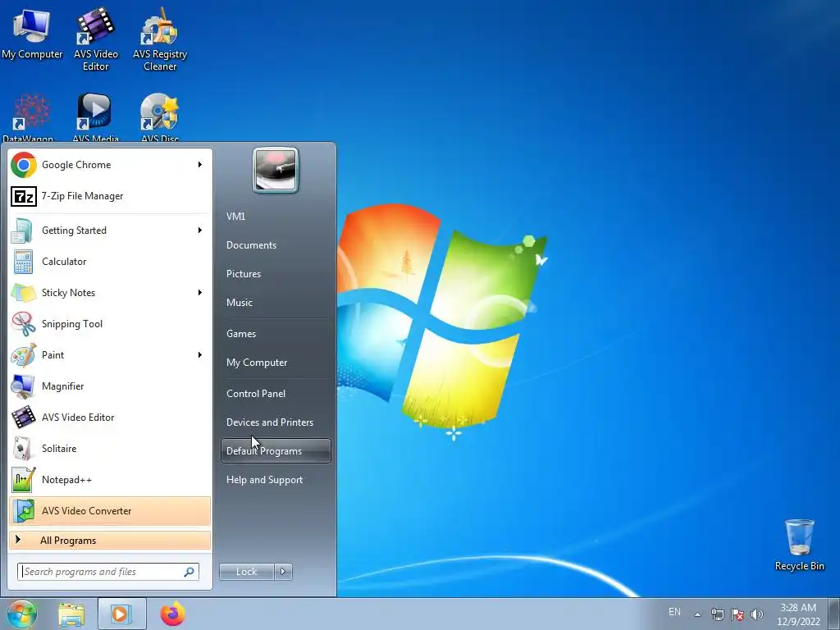Select the AVS Registry Cleaner desktop shortcut
840x630 pixels.
coord(160,39)
